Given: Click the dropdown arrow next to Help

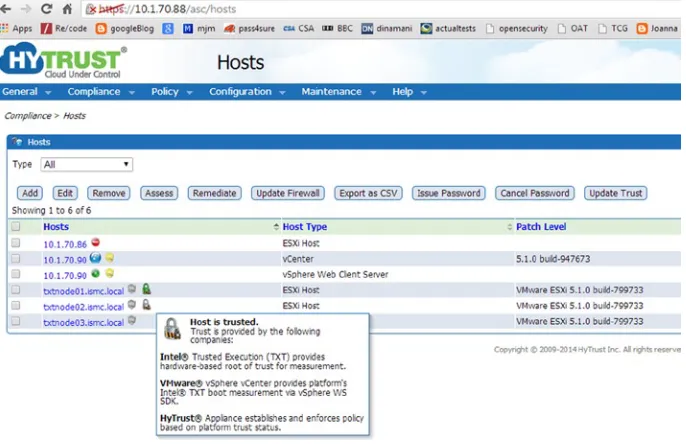Looking at the screenshot, I should 423,93.
